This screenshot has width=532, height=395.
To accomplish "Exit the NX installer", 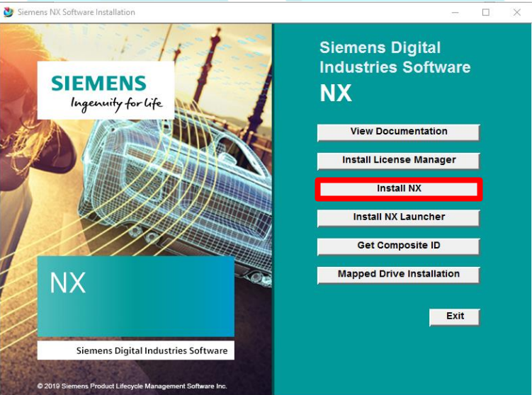I will tap(455, 316).
